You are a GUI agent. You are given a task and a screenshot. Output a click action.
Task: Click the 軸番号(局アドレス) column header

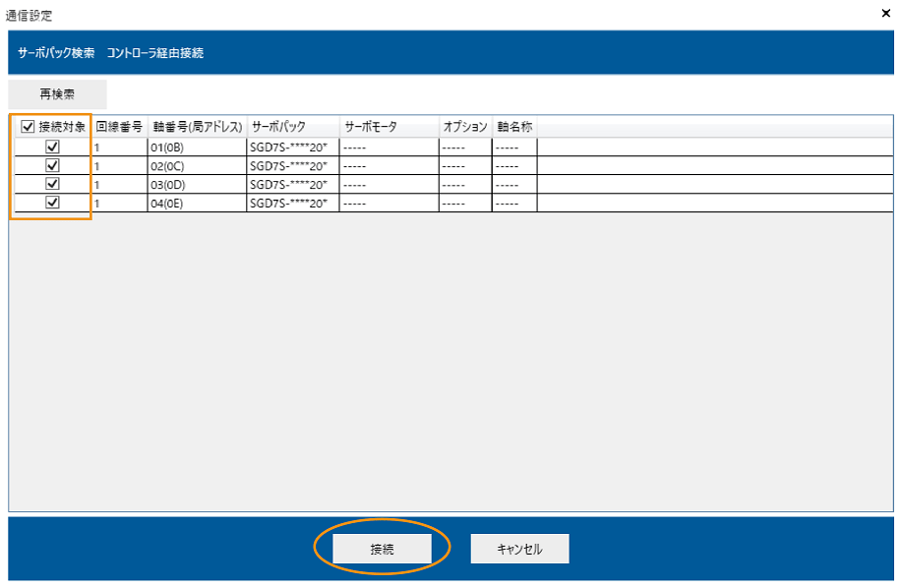(197, 126)
